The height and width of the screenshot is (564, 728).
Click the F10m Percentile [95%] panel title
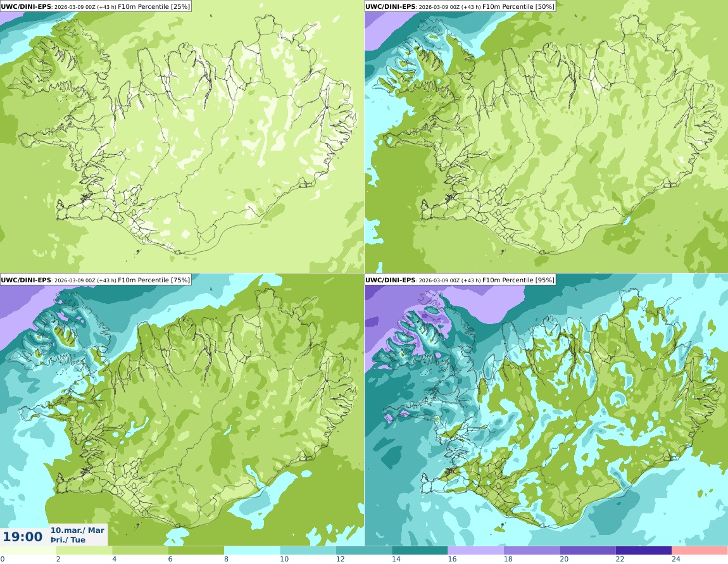(x=460, y=280)
